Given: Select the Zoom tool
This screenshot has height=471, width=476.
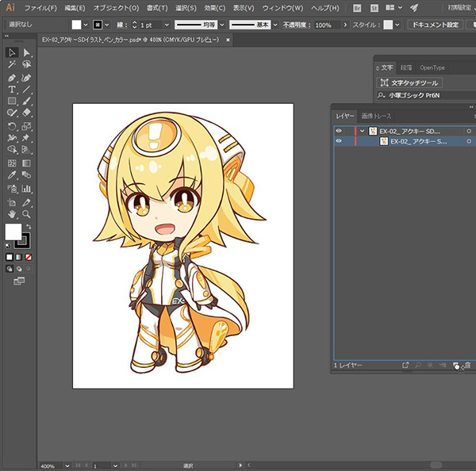Looking at the screenshot, I should point(26,214).
